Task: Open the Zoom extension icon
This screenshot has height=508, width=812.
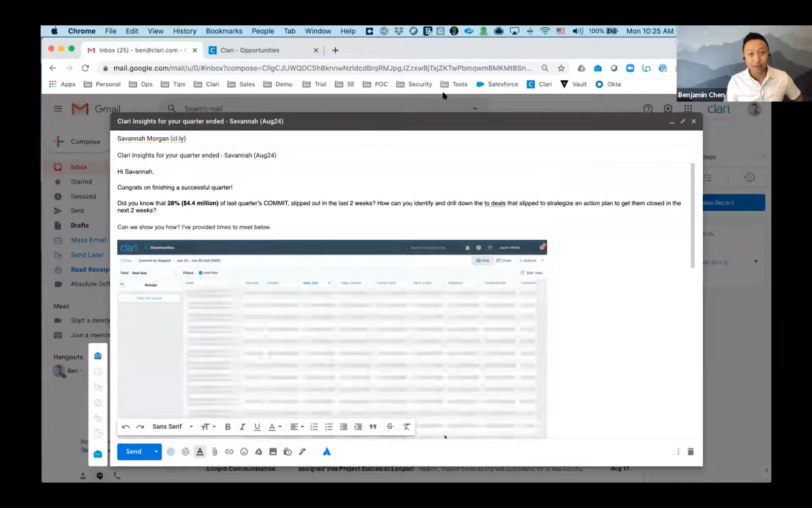Action: coord(630,68)
